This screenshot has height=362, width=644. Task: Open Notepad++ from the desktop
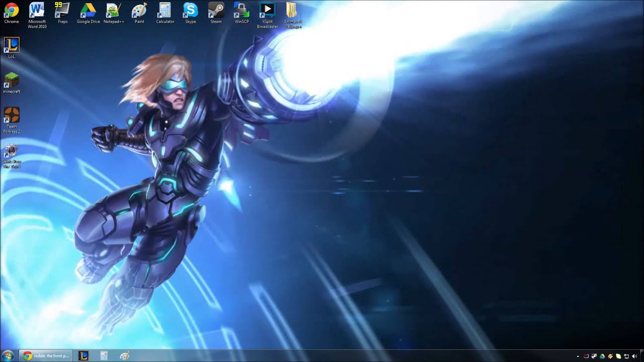(114, 14)
